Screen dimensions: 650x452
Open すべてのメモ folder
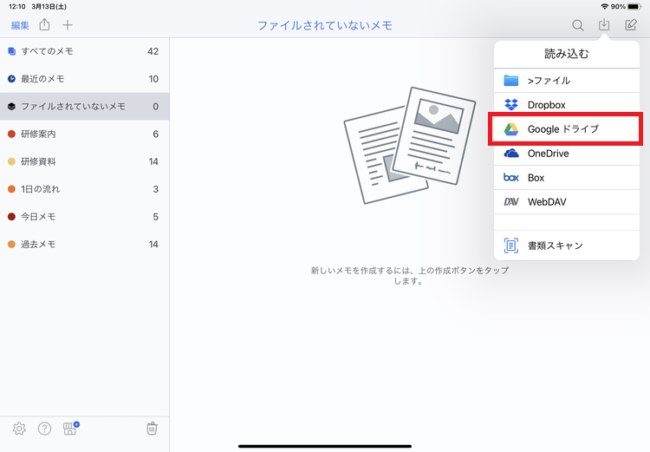click(84, 51)
